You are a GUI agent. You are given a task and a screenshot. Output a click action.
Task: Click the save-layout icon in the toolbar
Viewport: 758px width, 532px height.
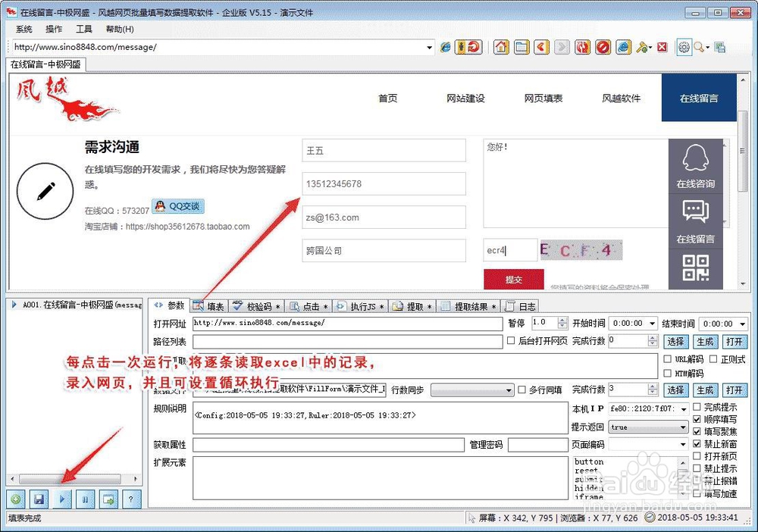tap(720, 47)
